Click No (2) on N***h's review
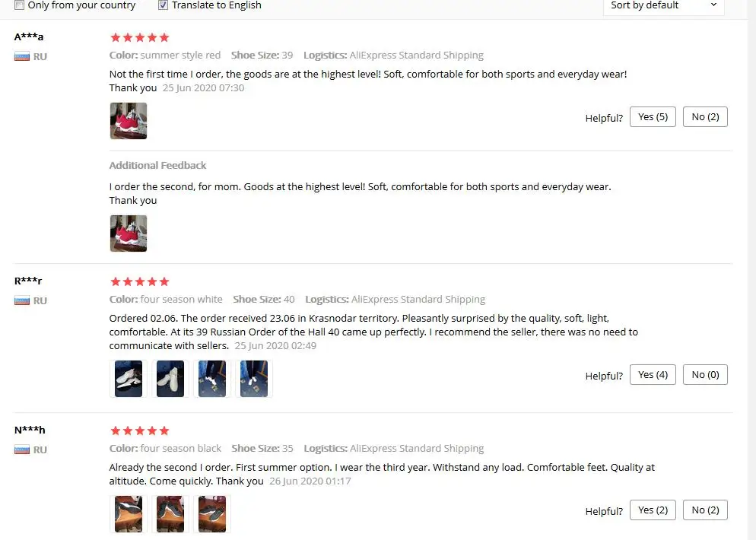The width and height of the screenshot is (756, 540). (x=705, y=510)
